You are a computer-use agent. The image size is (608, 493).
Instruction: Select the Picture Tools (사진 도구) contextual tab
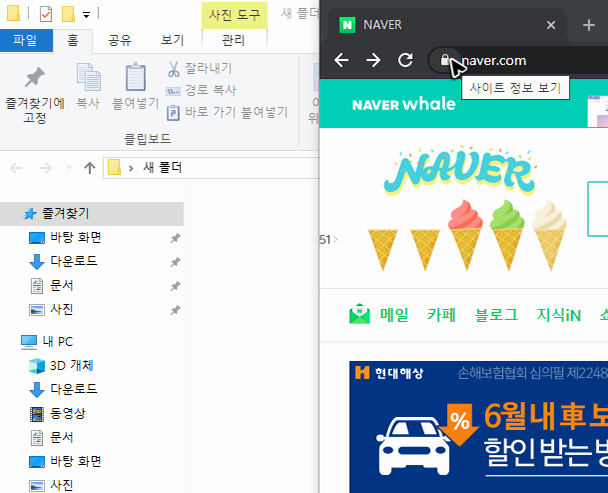tap(234, 16)
